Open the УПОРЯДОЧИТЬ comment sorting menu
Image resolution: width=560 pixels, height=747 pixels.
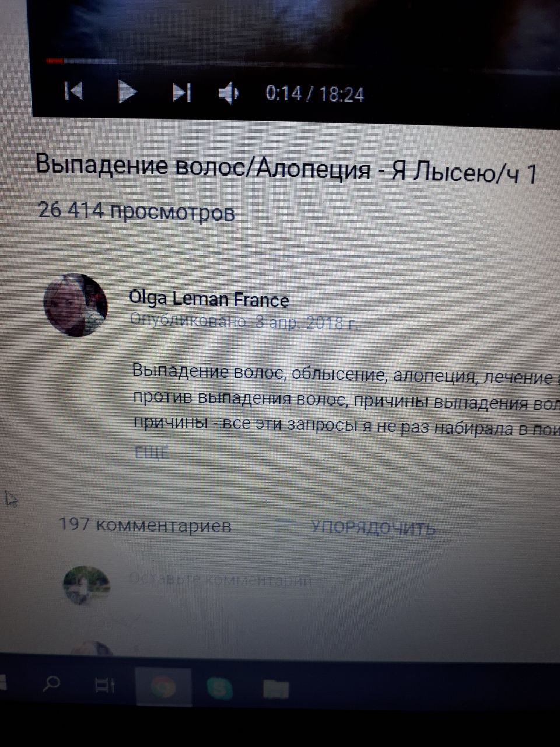373,528
